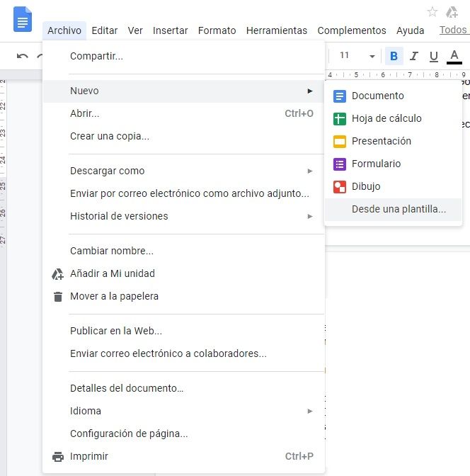
Task: Open the Insertar menu
Action: coord(170,30)
